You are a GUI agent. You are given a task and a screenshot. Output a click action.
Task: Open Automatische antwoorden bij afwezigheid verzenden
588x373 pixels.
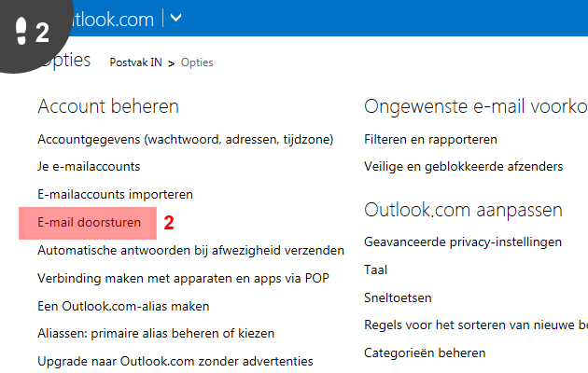click(191, 251)
